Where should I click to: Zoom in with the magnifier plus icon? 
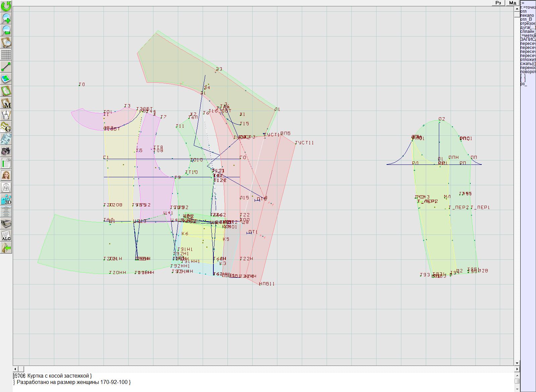[x=6, y=18]
